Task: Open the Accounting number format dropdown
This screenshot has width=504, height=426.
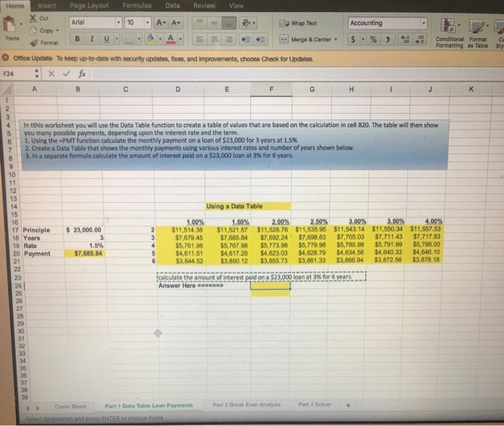Action: [423, 23]
